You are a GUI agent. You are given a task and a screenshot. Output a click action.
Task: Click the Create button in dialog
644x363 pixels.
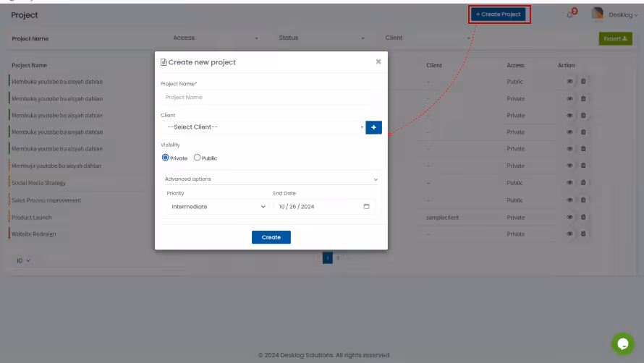click(x=271, y=237)
